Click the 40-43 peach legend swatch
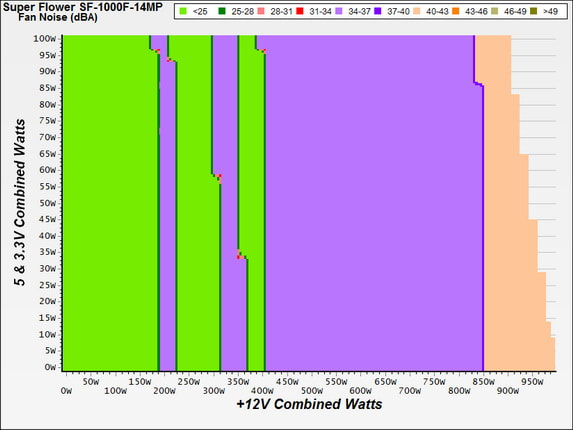 (x=417, y=11)
